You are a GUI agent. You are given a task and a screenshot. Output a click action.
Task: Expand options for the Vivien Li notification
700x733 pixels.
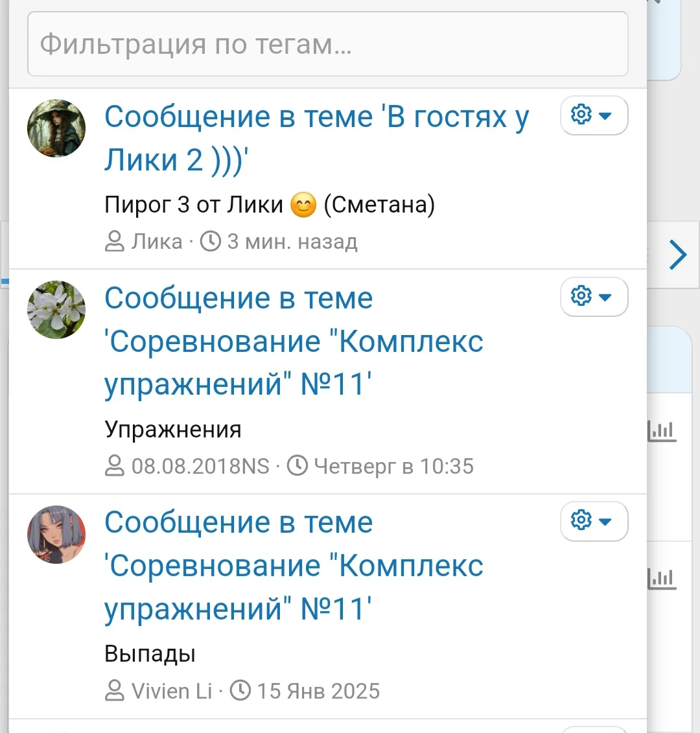tap(604, 521)
